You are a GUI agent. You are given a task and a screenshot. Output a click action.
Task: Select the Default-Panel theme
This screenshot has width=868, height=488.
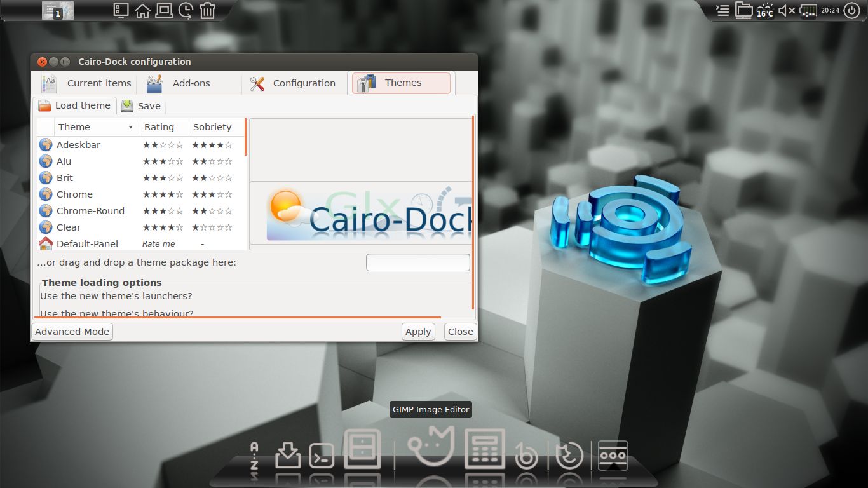(140, 243)
